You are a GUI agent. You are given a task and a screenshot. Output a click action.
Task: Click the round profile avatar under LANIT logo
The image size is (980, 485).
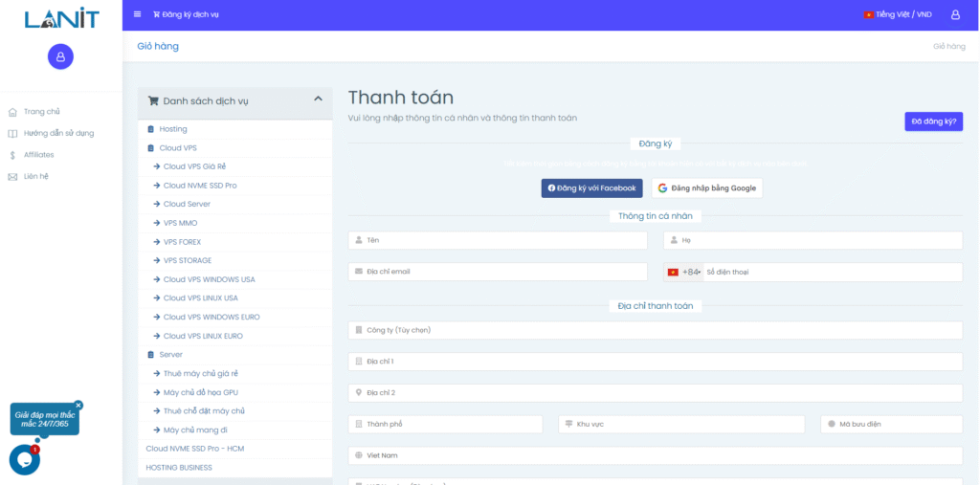pos(60,56)
